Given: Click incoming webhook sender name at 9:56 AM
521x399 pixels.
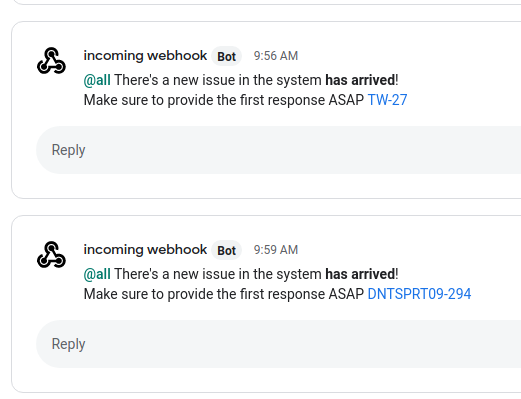Looking at the screenshot, I should (145, 56).
